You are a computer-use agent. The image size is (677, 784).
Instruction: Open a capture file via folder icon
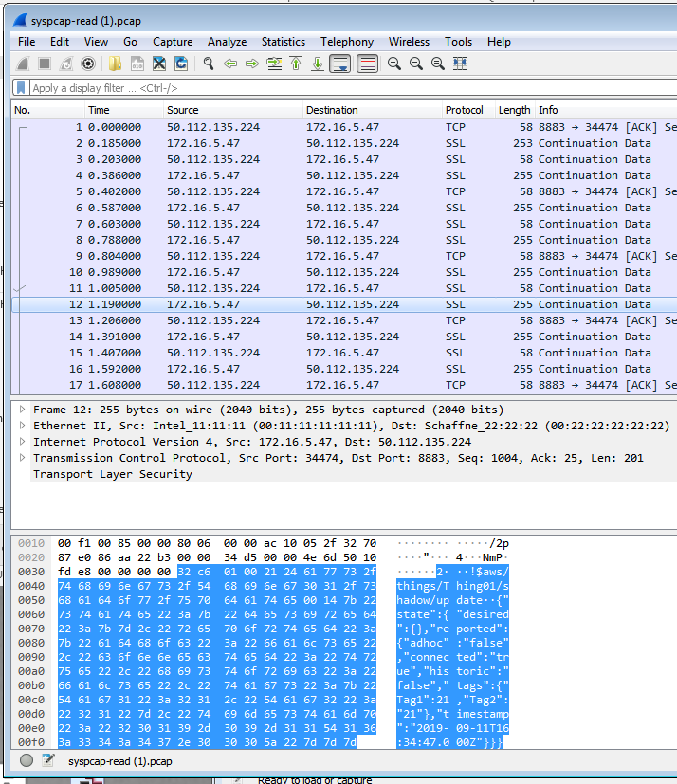tap(116, 64)
